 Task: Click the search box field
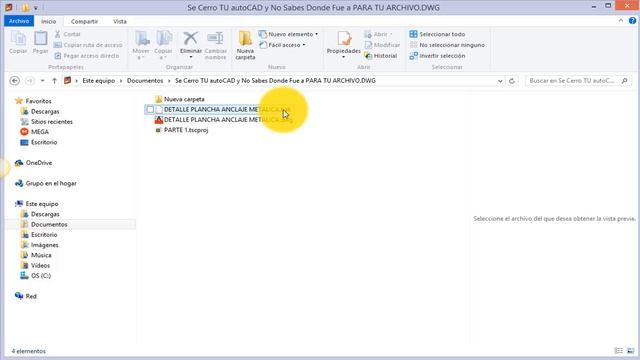pyautogui.click(x=578, y=81)
